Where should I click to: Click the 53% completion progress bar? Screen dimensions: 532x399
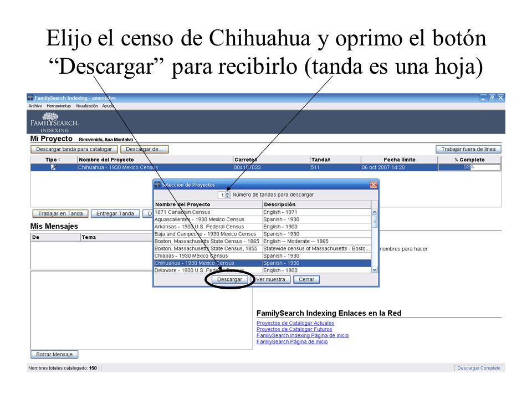pyautogui.click(x=469, y=167)
